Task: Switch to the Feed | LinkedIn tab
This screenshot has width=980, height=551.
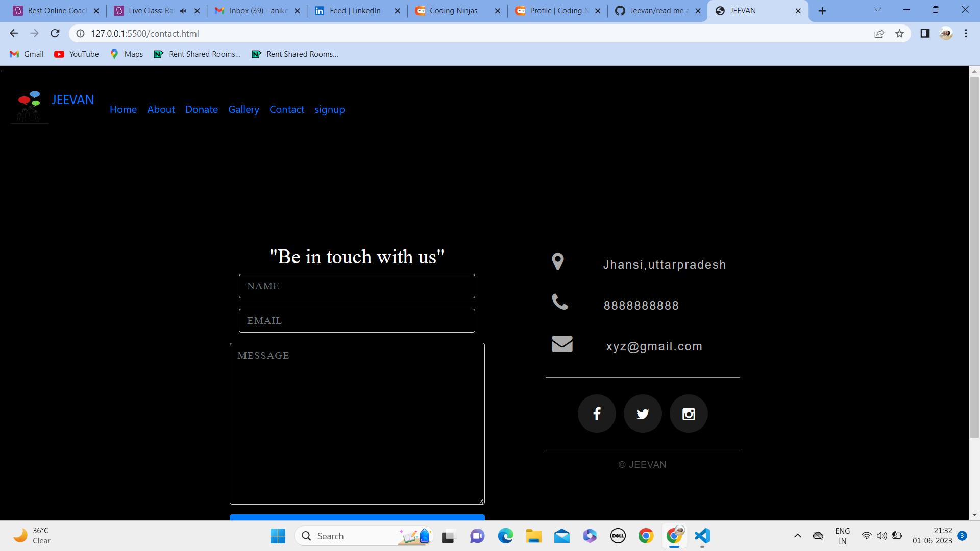Action: (x=354, y=10)
